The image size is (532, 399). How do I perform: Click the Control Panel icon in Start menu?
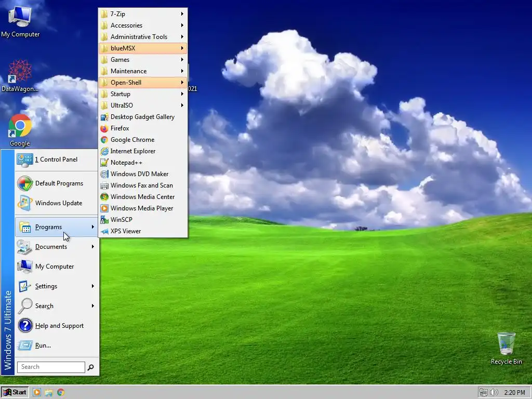24,159
